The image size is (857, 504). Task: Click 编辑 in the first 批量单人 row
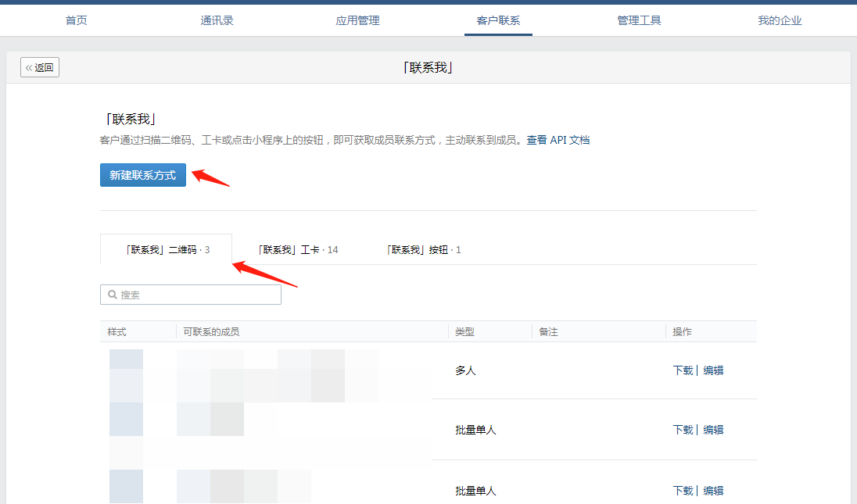713,430
